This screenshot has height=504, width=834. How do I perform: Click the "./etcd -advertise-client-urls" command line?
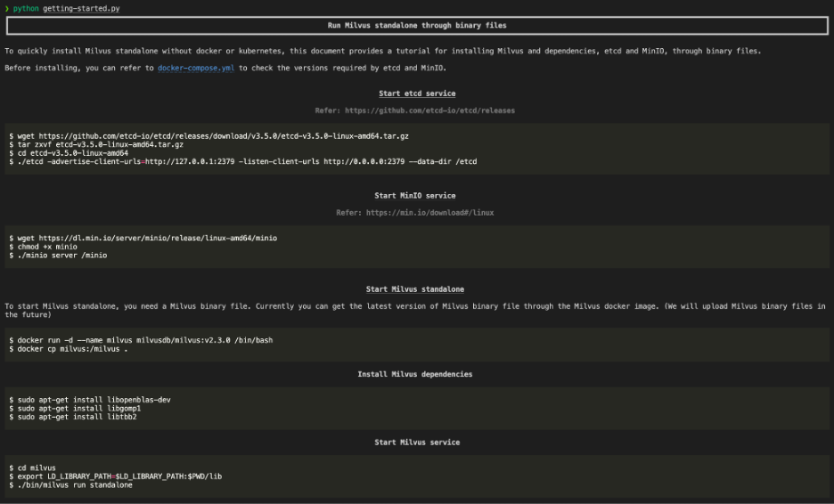point(243,162)
